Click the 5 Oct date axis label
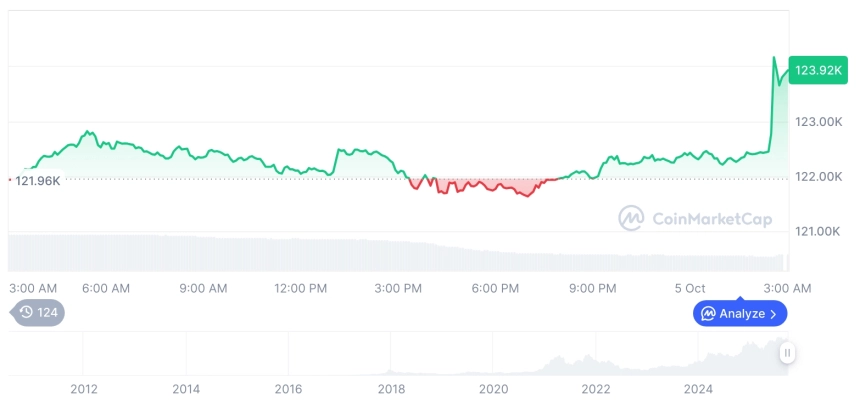The height and width of the screenshot is (401, 860). (x=690, y=288)
